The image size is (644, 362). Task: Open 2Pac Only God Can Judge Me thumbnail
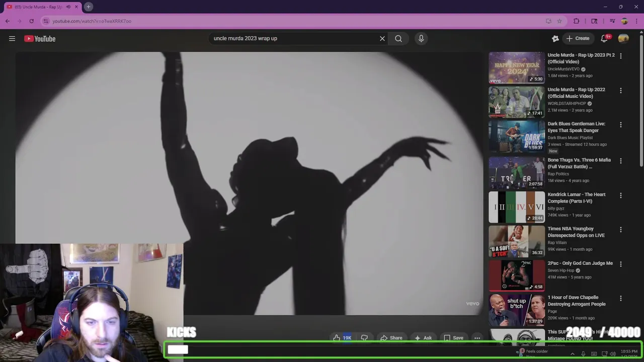tap(517, 276)
